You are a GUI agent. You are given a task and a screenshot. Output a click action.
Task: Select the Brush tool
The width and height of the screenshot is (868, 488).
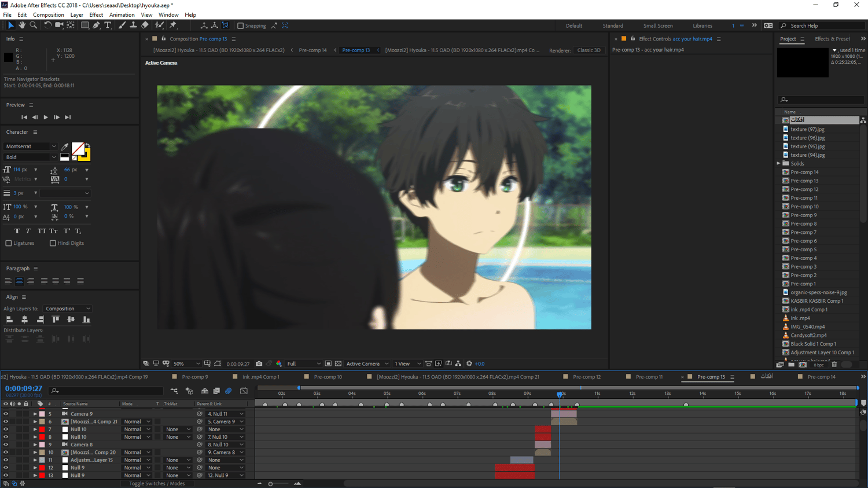pyautogui.click(x=122, y=25)
